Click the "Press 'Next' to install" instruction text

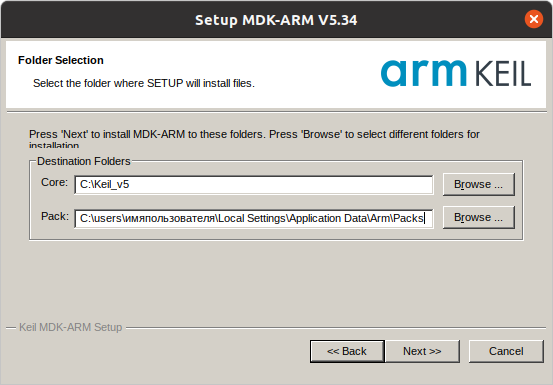[254, 140]
